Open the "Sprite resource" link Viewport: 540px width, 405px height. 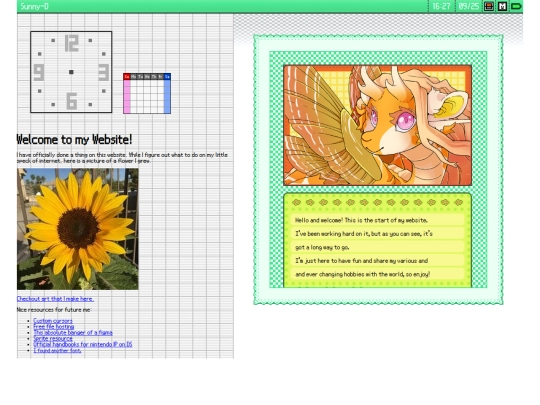pos(53,339)
